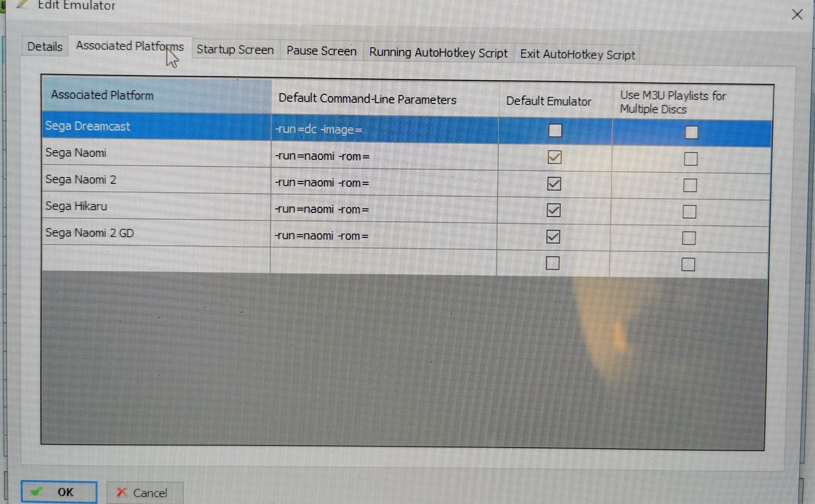815x504 pixels.
Task: Toggle Default Emulator checkbox in empty new row
Action: [x=553, y=263]
